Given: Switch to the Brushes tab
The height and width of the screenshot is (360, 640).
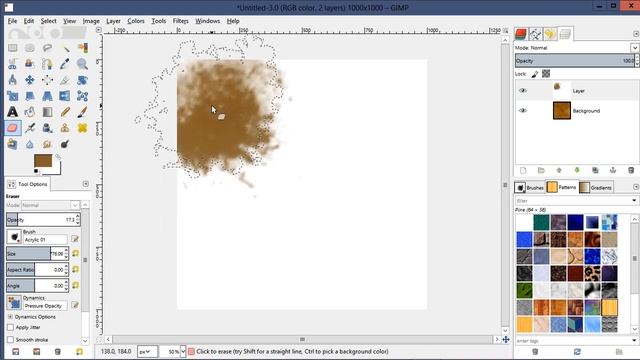Looking at the screenshot, I should pos(529,187).
